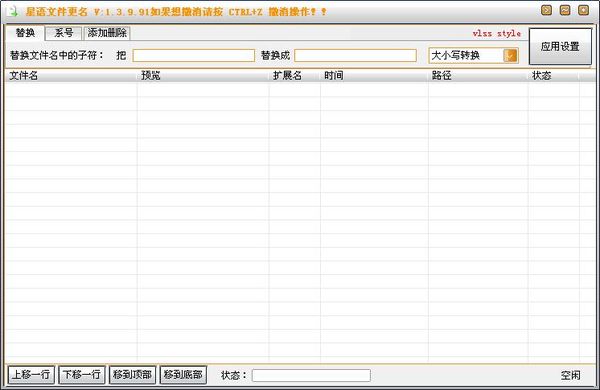Click the app file icon in title bar
600x390 pixels.
(x=13, y=11)
